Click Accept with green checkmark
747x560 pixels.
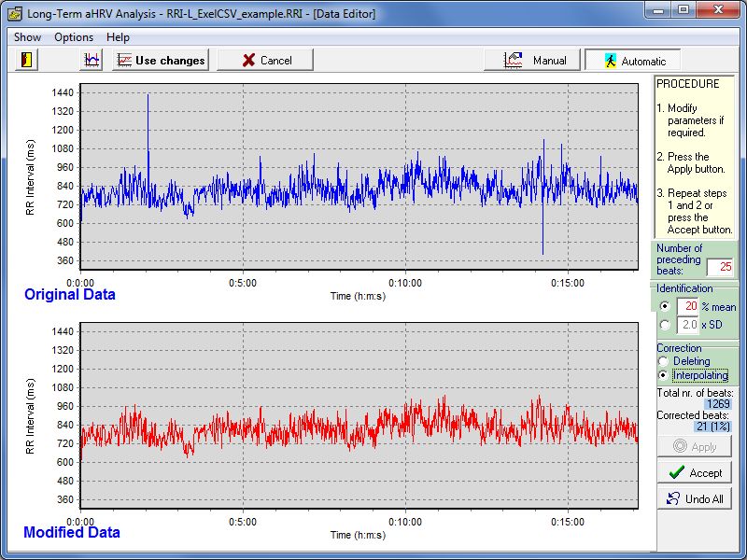point(695,472)
